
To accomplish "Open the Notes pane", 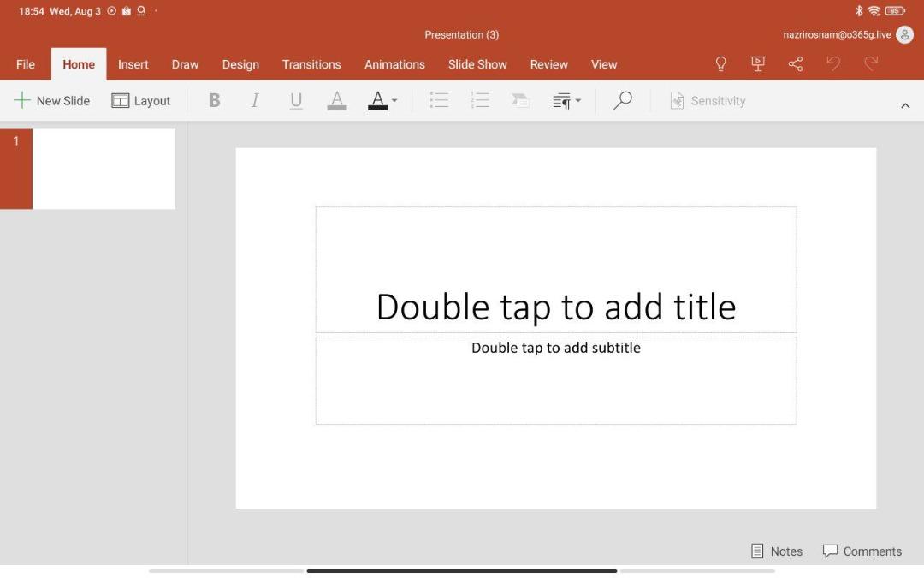I will (777, 551).
